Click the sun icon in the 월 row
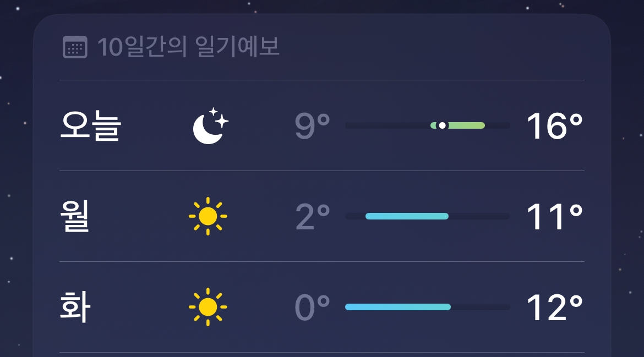Screen dimensions: 644x357 [x=208, y=216]
